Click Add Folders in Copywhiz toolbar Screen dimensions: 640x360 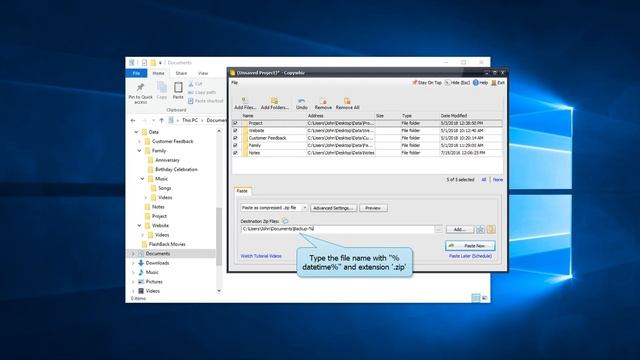point(274,104)
